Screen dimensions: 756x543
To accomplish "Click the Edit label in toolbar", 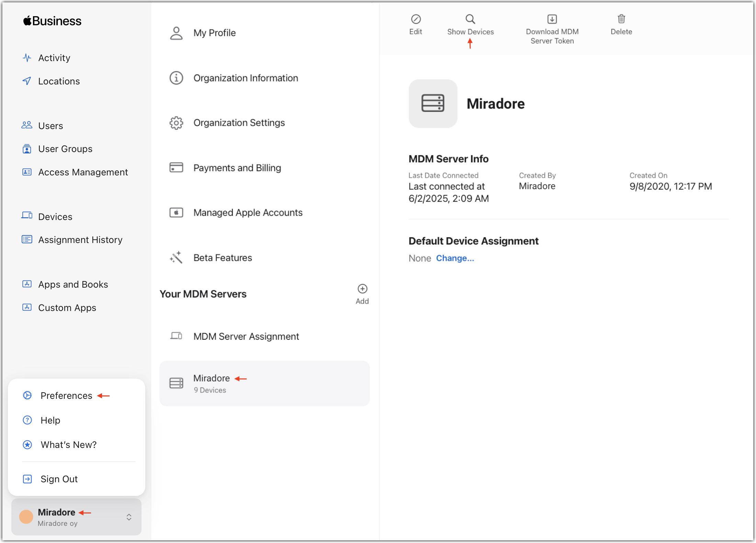I will point(416,32).
